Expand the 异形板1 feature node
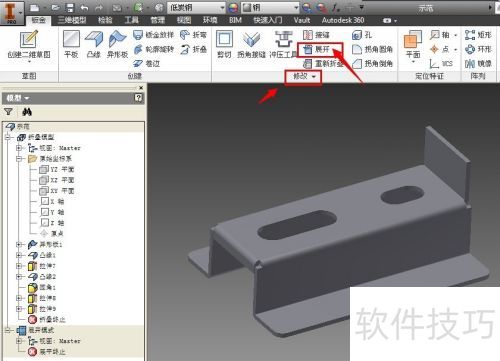500x361 pixels. (x=19, y=244)
